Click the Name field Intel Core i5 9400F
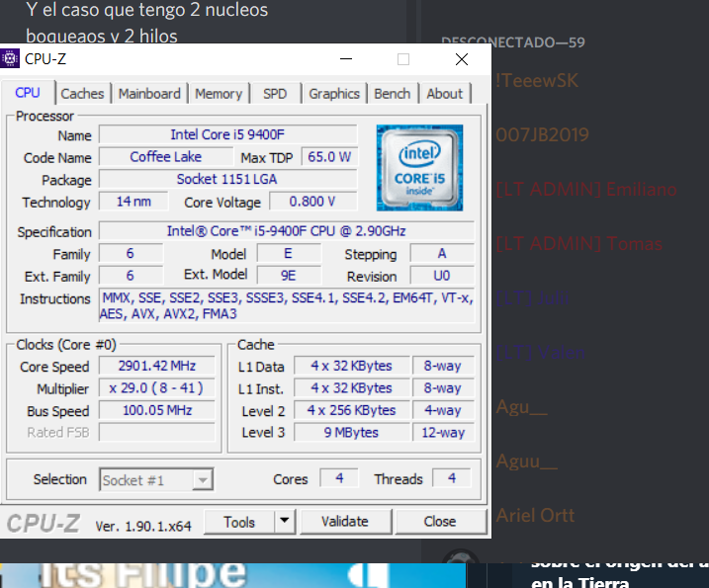The width and height of the screenshot is (709, 588). pyautogui.click(x=227, y=134)
